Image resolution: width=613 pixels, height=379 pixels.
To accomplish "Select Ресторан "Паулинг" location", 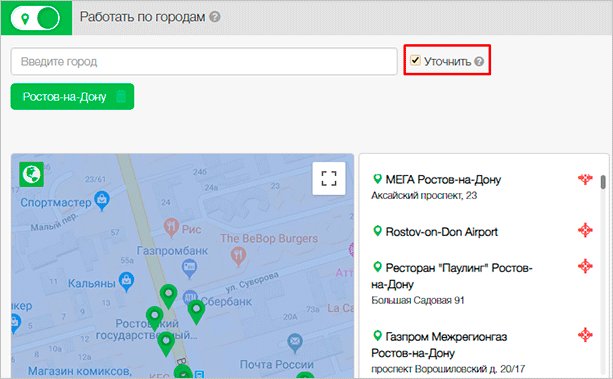I will click(x=452, y=276).
